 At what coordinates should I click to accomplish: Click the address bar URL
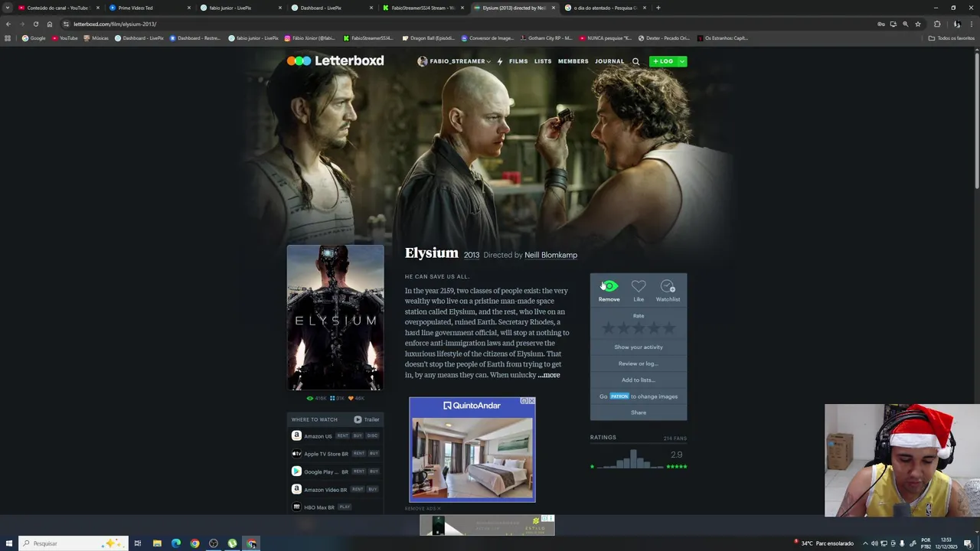point(115,24)
